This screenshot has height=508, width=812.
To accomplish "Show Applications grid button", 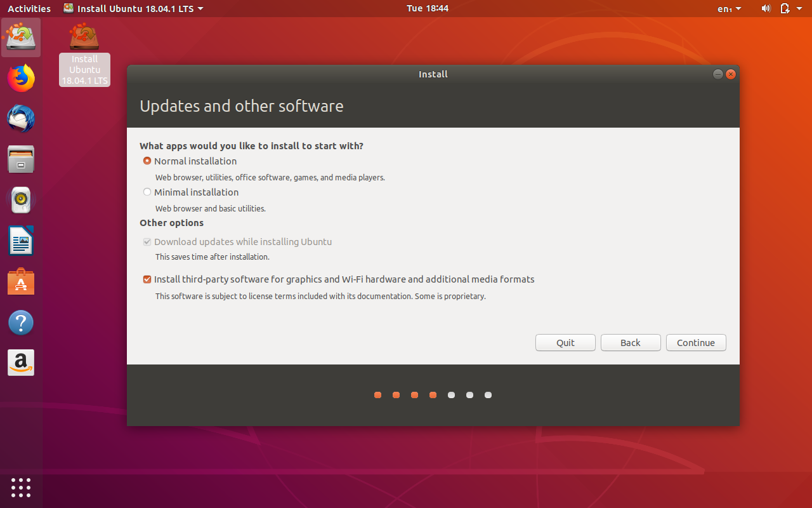I will coord(21,487).
